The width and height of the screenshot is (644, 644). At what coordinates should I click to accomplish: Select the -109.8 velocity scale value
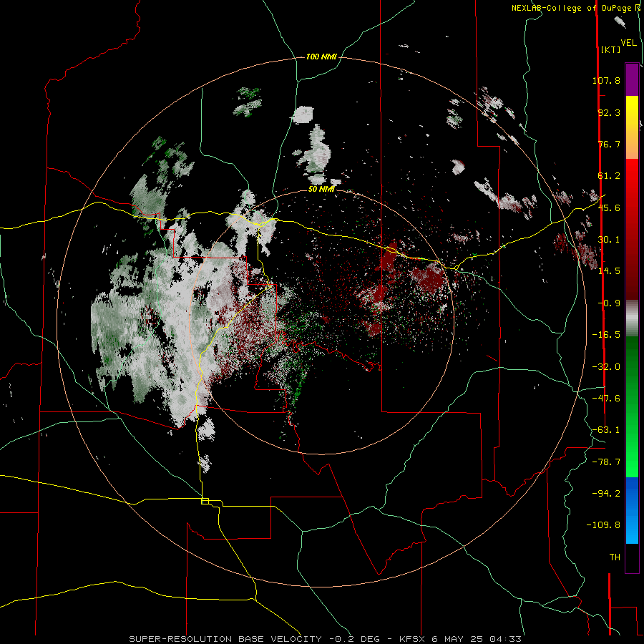[x=603, y=525]
